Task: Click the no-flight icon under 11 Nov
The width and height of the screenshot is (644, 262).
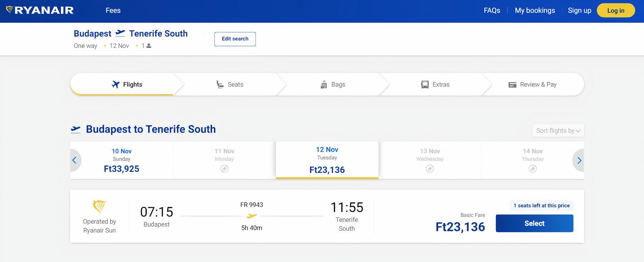Action: 224,169
